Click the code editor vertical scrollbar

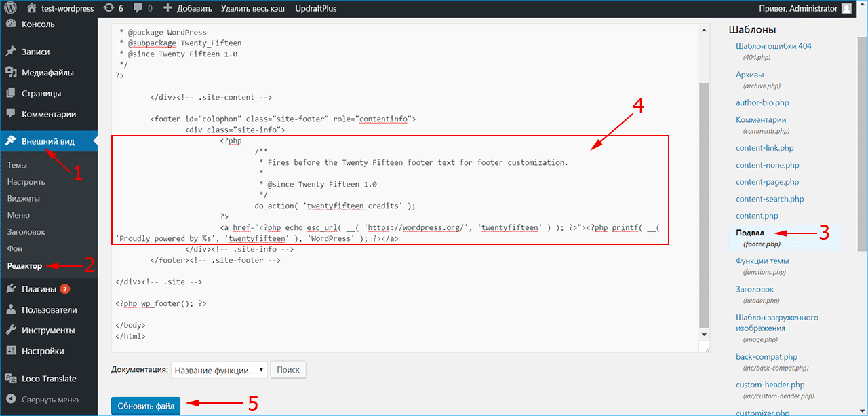(x=704, y=204)
